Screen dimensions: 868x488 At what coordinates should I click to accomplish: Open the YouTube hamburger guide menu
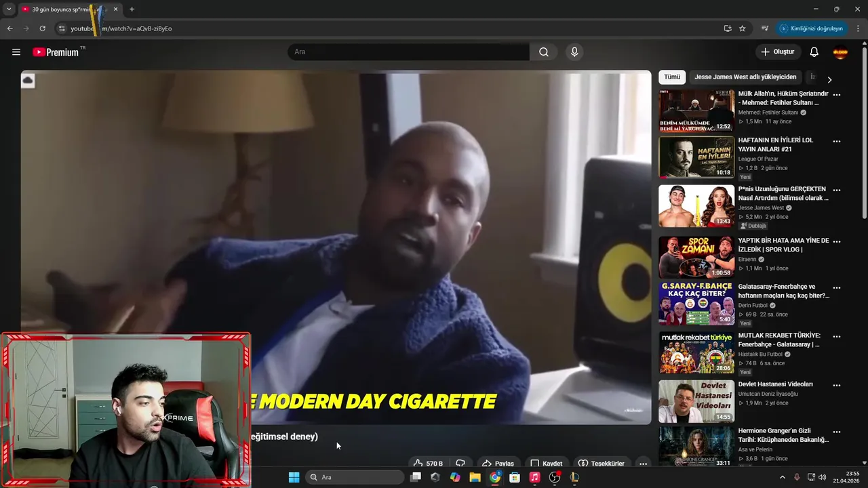[16, 52]
